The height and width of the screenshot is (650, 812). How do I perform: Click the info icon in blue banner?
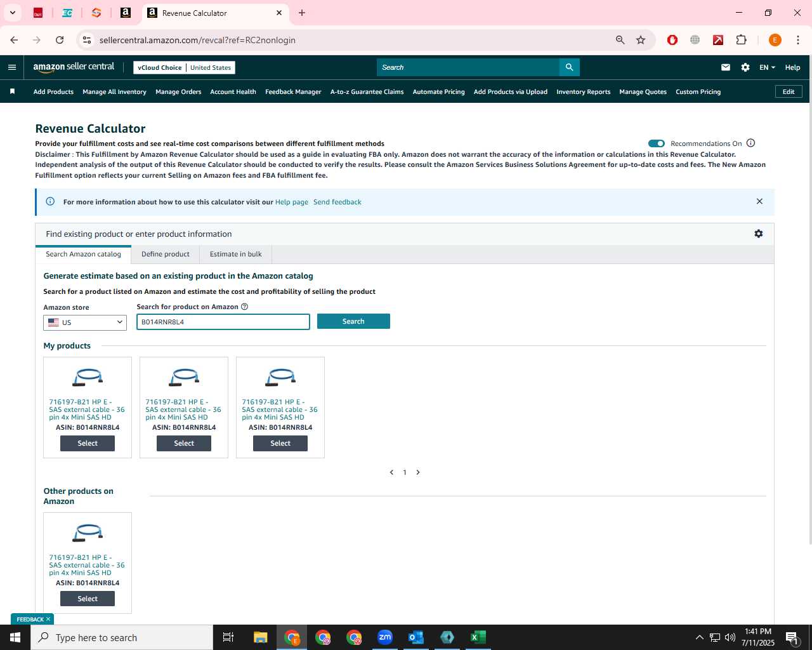[x=50, y=201]
